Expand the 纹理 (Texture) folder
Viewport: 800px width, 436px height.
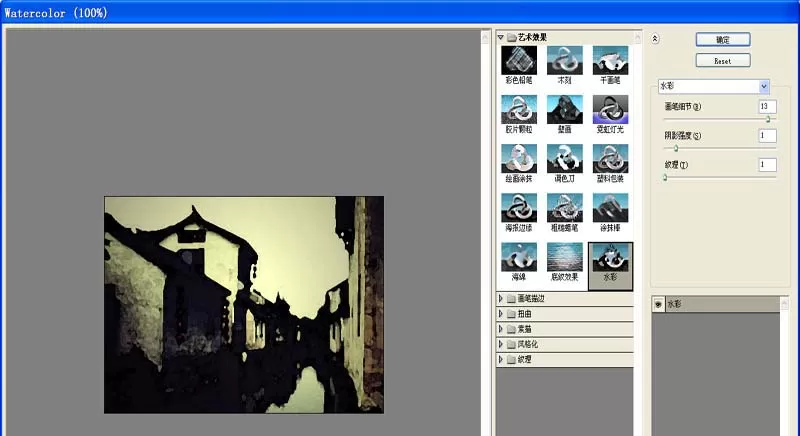pyautogui.click(x=501, y=360)
